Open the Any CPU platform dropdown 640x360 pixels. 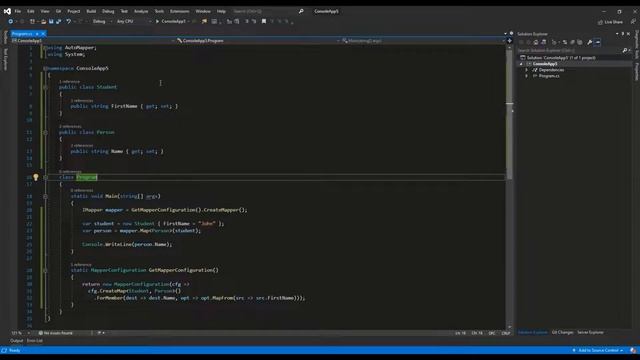tap(133, 21)
